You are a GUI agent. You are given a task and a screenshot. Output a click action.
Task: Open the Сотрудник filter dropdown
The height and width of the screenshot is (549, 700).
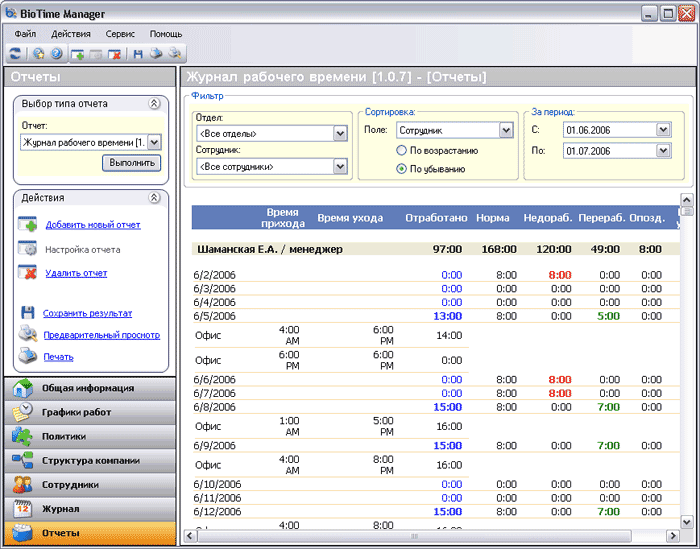coord(339,166)
